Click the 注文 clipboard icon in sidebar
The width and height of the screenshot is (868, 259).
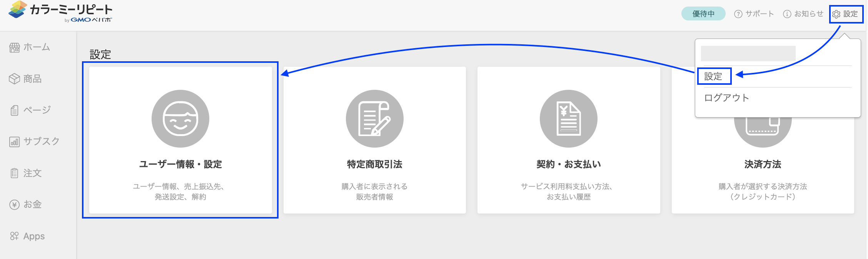click(x=14, y=173)
